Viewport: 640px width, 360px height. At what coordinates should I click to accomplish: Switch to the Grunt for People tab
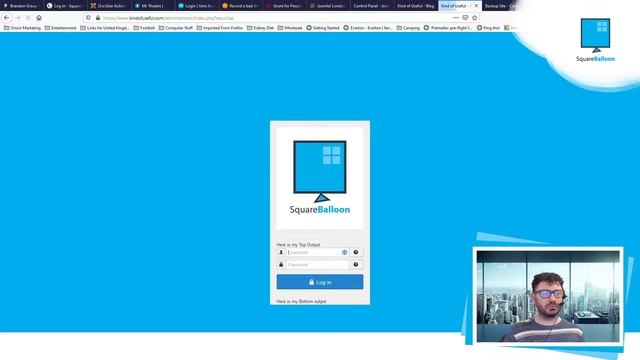pos(284,6)
